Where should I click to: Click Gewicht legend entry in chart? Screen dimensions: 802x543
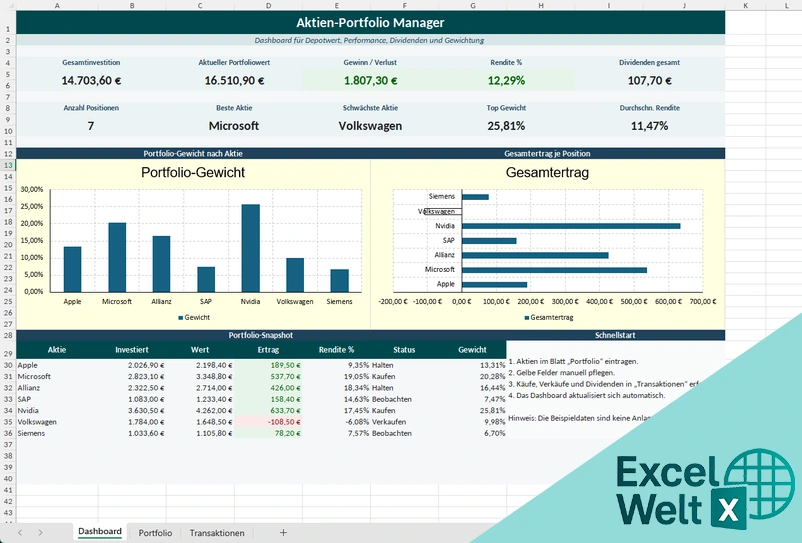[194, 318]
